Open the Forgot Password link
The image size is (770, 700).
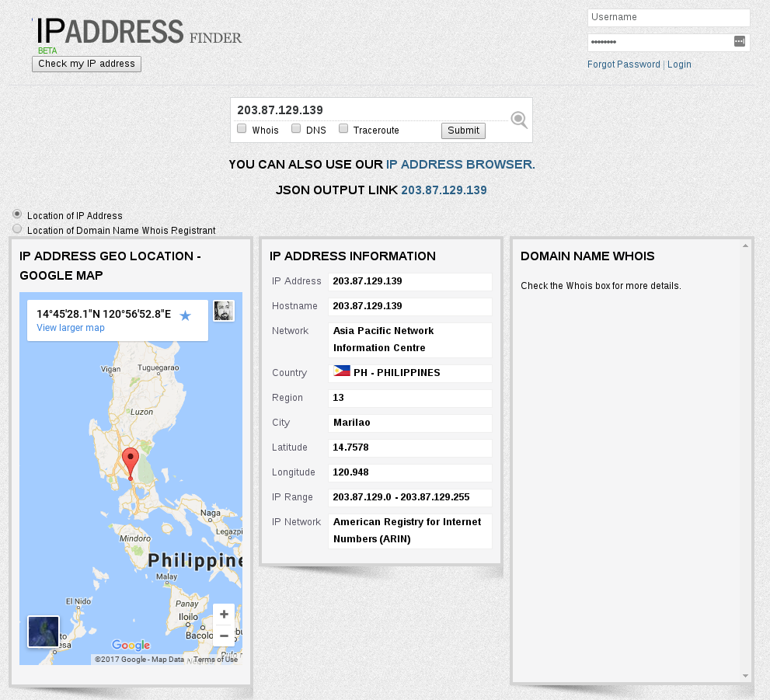624,64
